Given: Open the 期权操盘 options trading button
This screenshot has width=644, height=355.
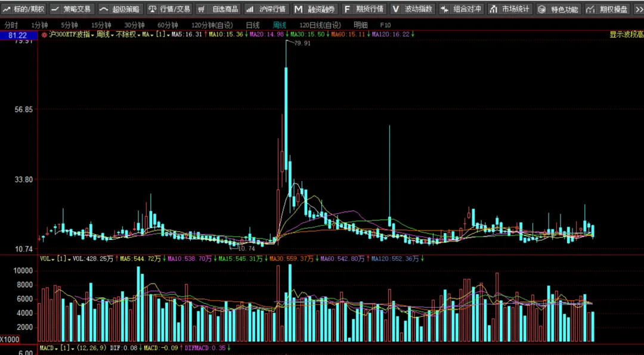Looking at the screenshot, I should (x=606, y=9).
